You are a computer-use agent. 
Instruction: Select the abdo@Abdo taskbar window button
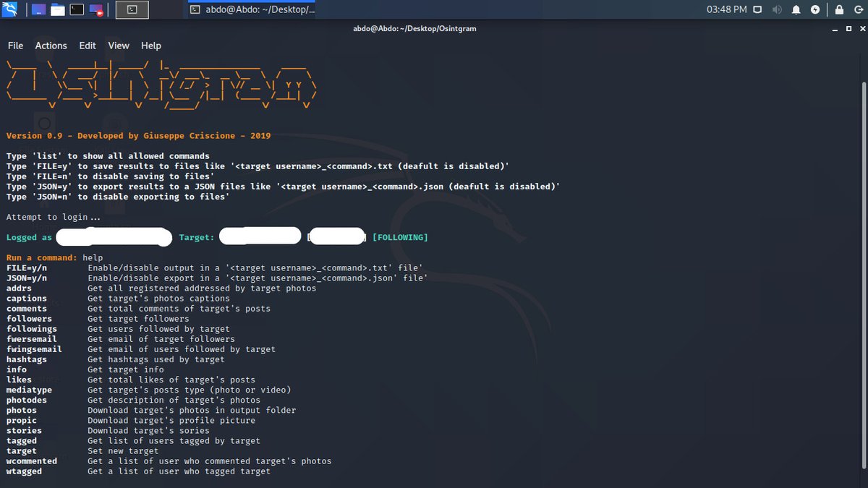250,9
